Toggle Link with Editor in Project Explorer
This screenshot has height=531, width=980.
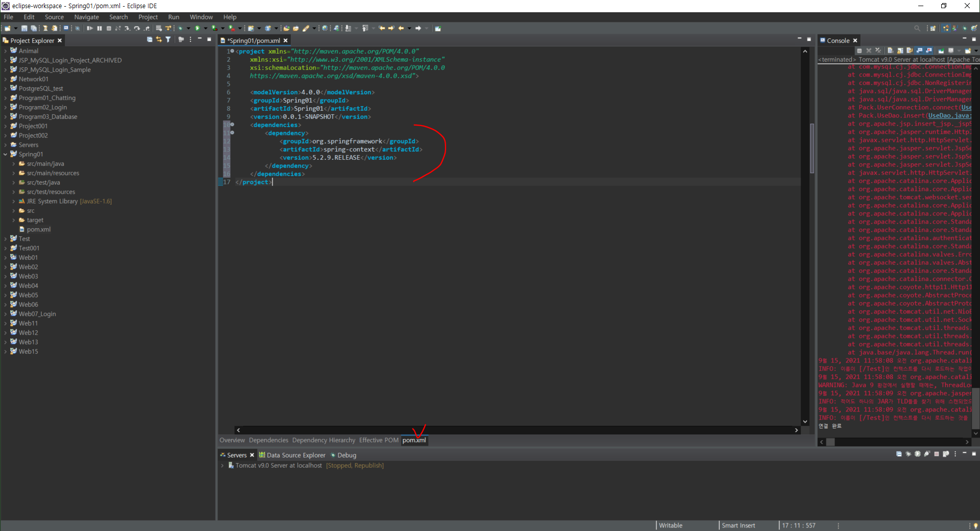[x=159, y=39]
